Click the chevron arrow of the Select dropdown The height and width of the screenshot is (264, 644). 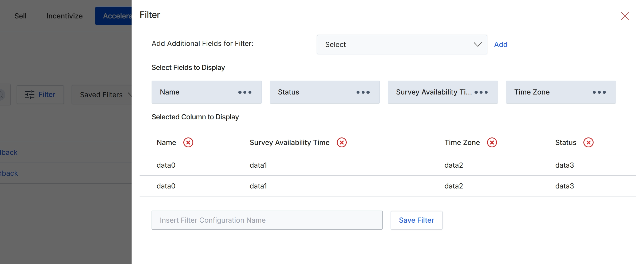[x=477, y=45]
